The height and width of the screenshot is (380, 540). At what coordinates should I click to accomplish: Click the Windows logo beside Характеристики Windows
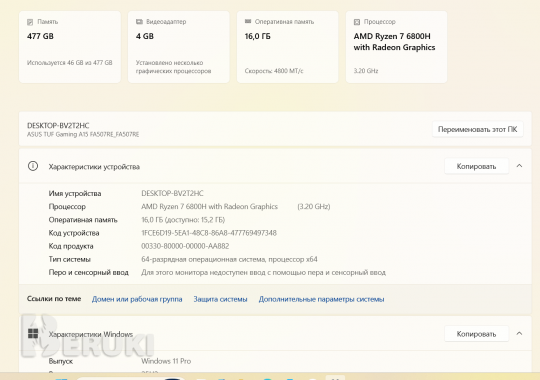point(33,333)
